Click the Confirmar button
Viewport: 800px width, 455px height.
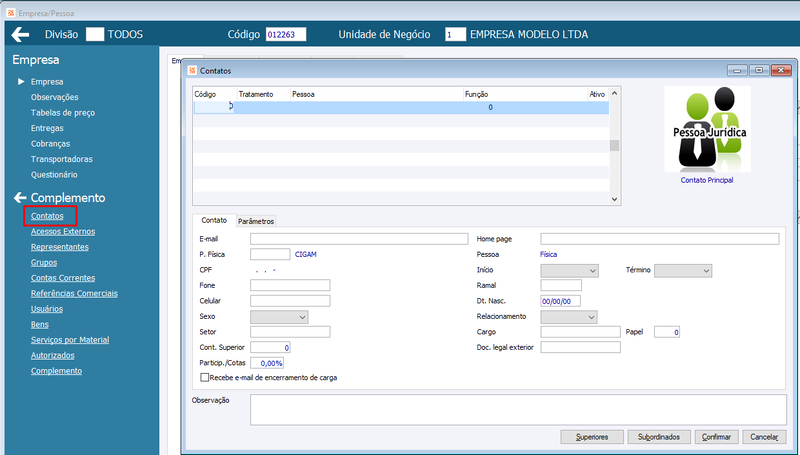tap(716, 437)
